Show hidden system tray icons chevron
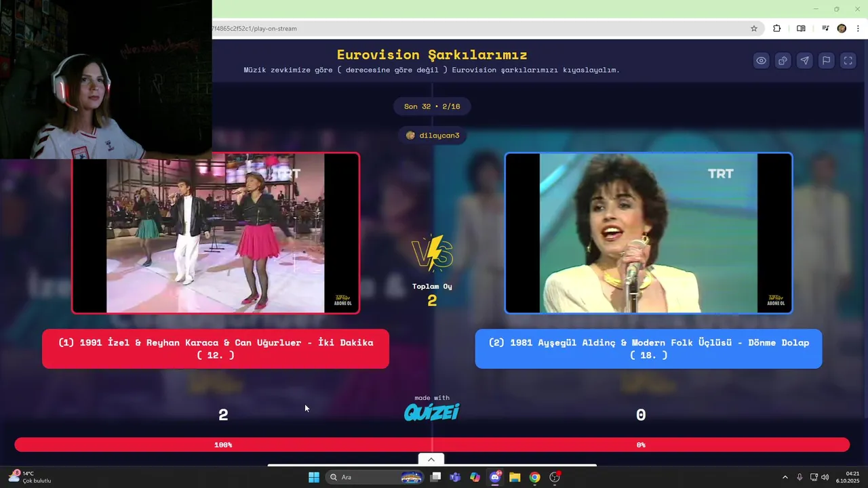Viewport: 868px width, 488px height. point(785,477)
